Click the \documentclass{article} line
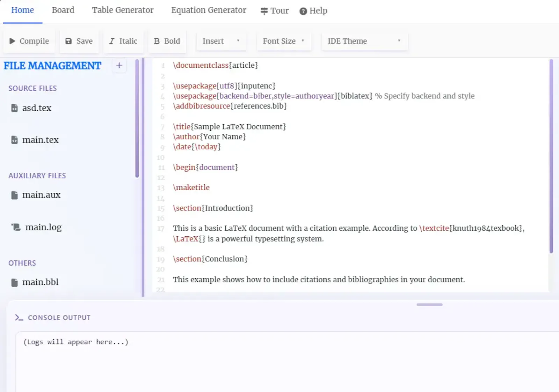This screenshot has width=559, height=392. (x=215, y=66)
